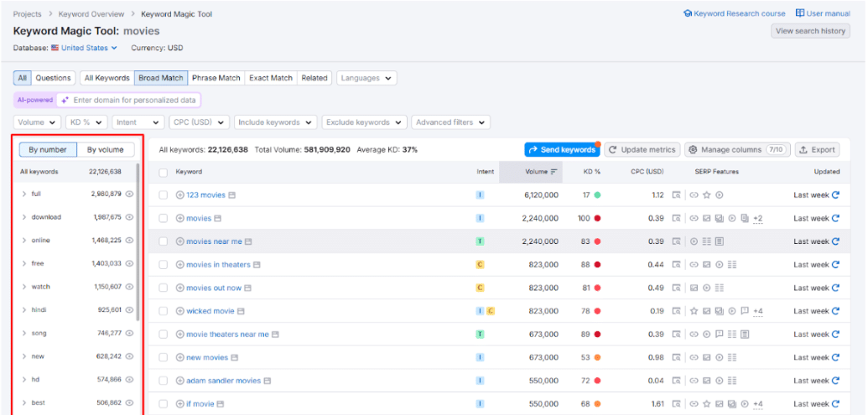This screenshot has height=415, width=868.
Task: Click Commercial intent badge for movies in theaters
Action: click(x=480, y=264)
